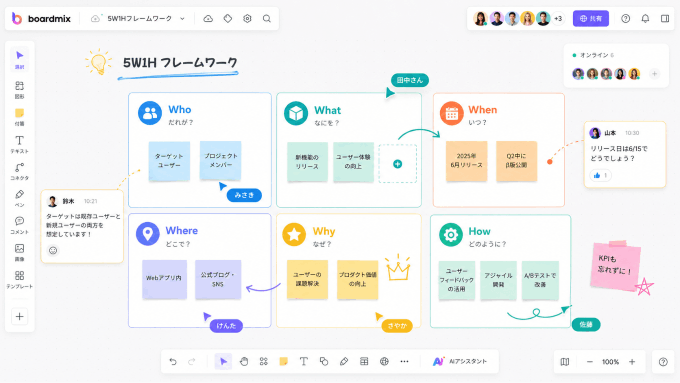680x383 pixels.
Task: Select text tool in bottom toolbar
Action: click(x=304, y=361)
